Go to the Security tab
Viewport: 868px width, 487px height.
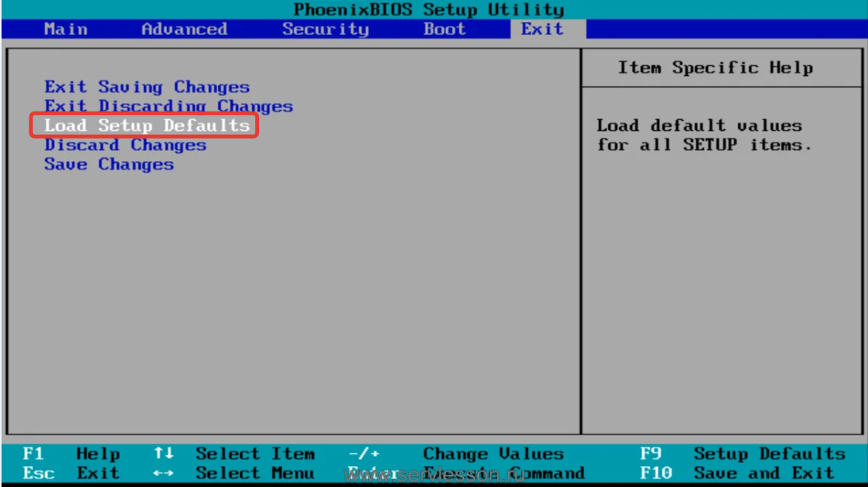pos(325,29)
